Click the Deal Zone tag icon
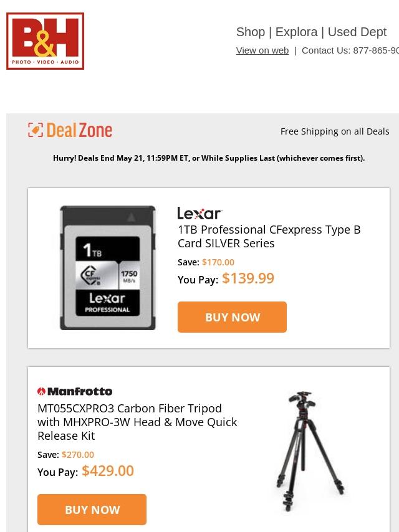 (36, 130)
